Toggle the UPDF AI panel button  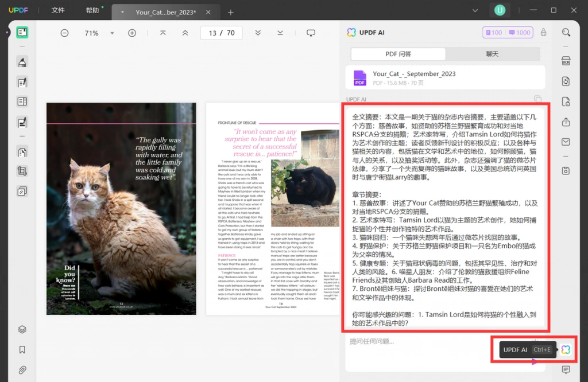tap(566, 350)
